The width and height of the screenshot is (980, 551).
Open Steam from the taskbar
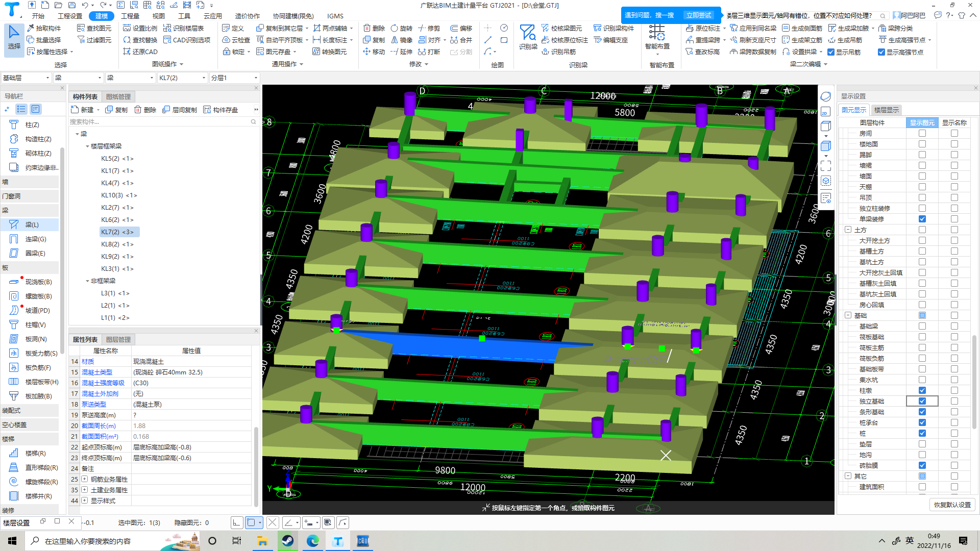(287, 541)
